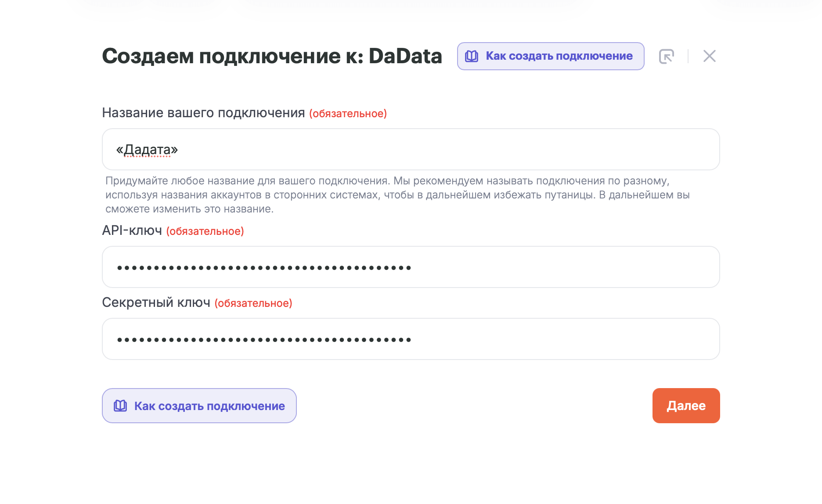Click the heading "Создаем подключение к: DaData"
The width and height of the screenshot is (822, 504).
(272, 56)
